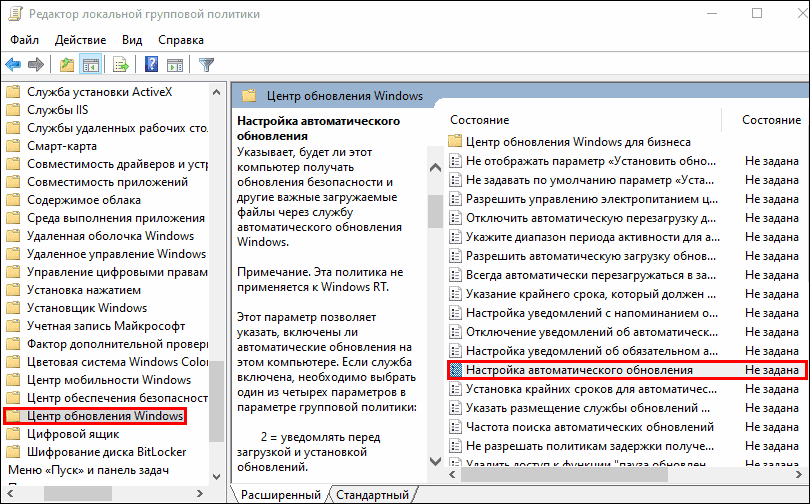Click the policy icon beside Разрешить автоматическую загрузку обнов
Viewport: 810px width, 504px height.
[x=455, y=256]
